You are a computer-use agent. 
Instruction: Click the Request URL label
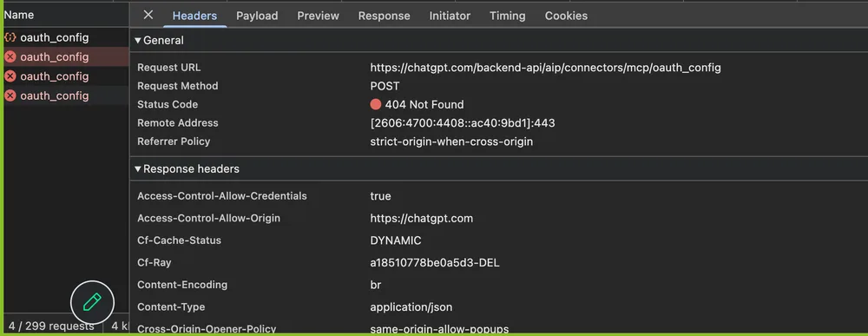[169, 68]
